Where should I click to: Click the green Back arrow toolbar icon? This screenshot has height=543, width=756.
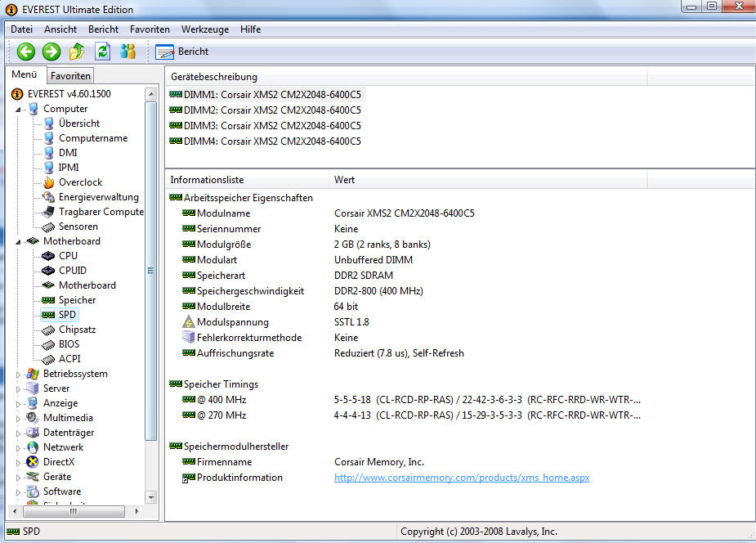(x=26, y=52)
